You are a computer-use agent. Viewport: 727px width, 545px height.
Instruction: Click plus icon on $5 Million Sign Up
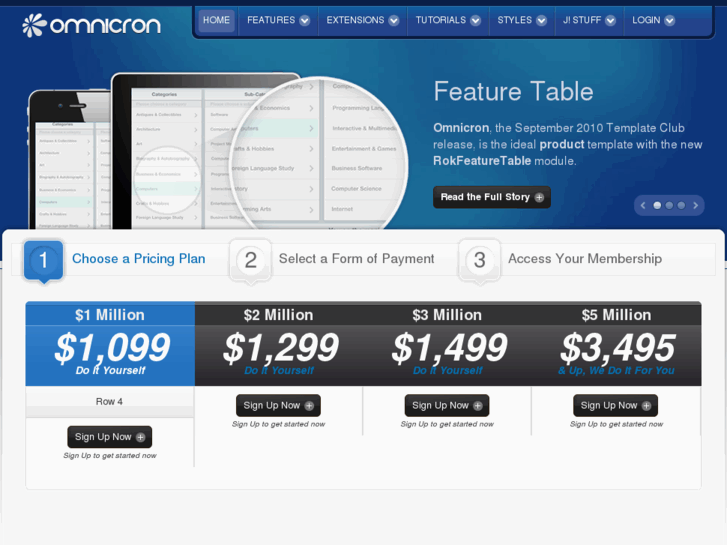(x=646, y=406)
